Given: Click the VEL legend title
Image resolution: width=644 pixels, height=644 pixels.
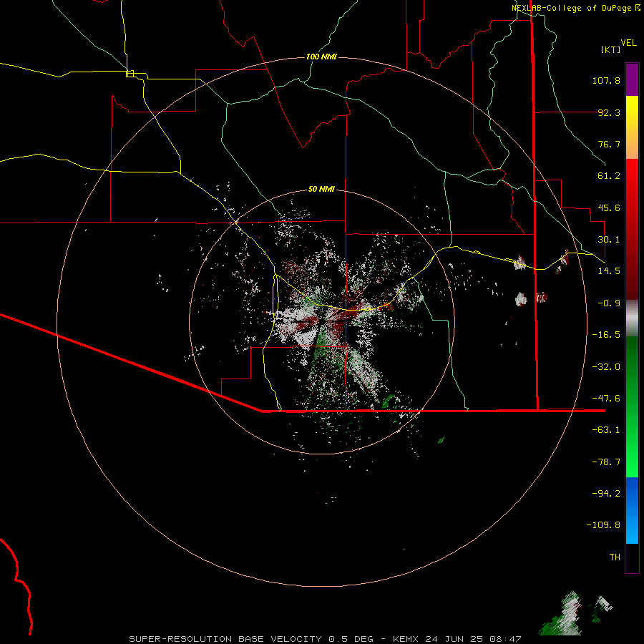Looking at the screenshot, I should [x=628, y=43].
